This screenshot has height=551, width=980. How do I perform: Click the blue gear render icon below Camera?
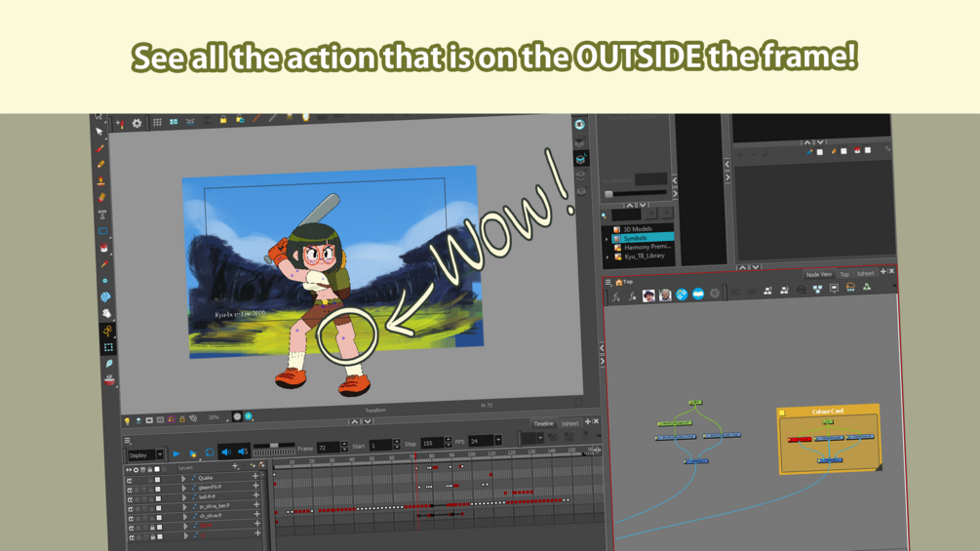point(249,416)
